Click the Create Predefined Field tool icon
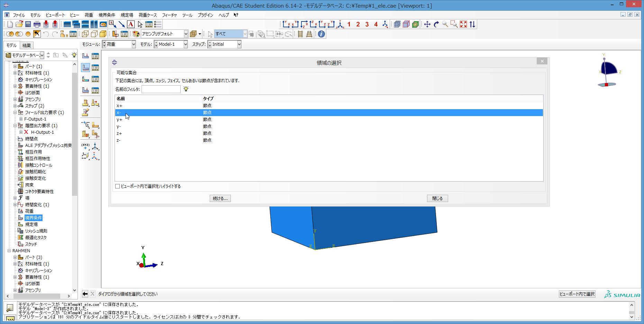Image resolution: width=644 pixels, height=324 pixels. pos(85,79)
